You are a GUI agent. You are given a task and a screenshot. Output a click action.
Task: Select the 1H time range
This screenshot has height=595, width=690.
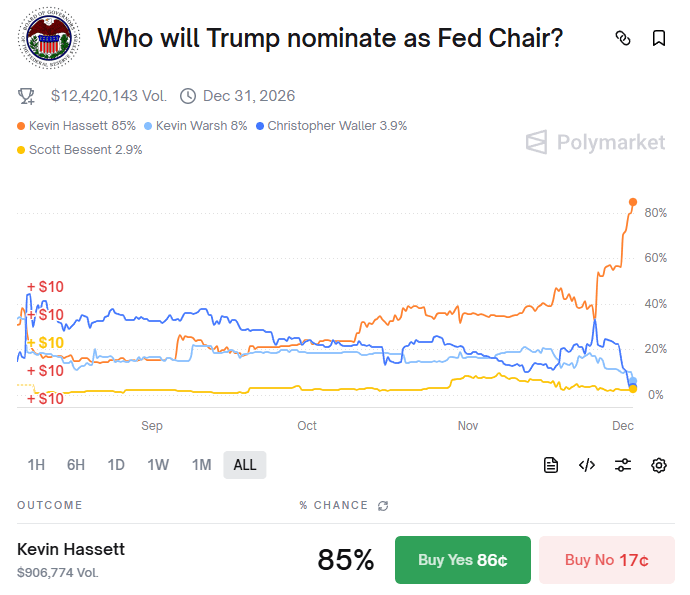(36, 465)
